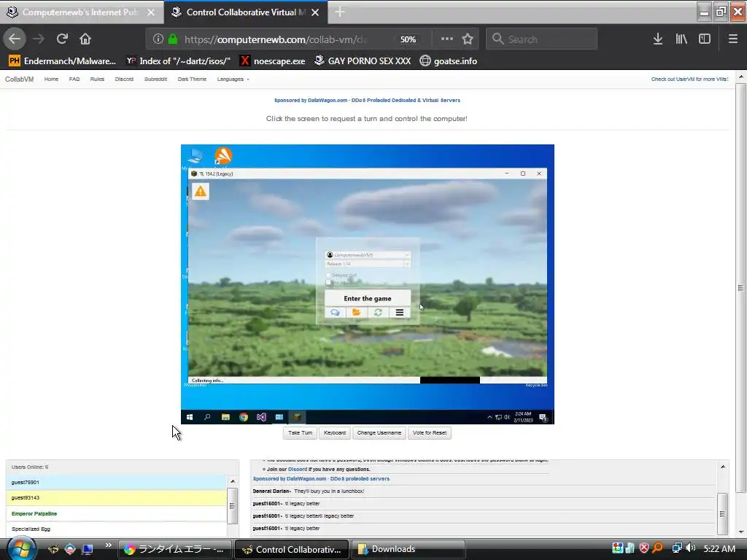Image resolution: width=747 pixels, height=560 pixels.
Task: Open the launcher folder icon
Action: pyautogui.click(x=356, y=312)
